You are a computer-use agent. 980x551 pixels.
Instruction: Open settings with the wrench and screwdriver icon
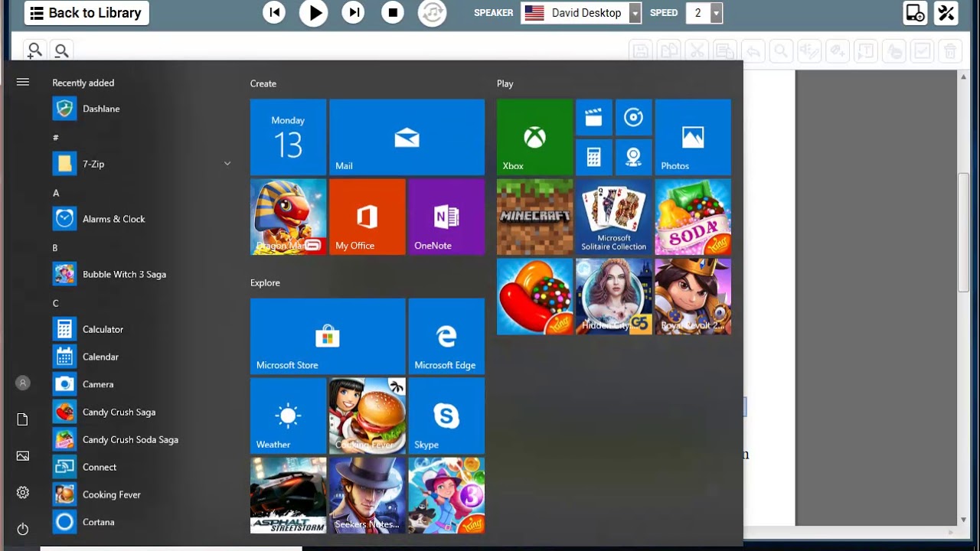pyautogui.click(x=946, y=13)
